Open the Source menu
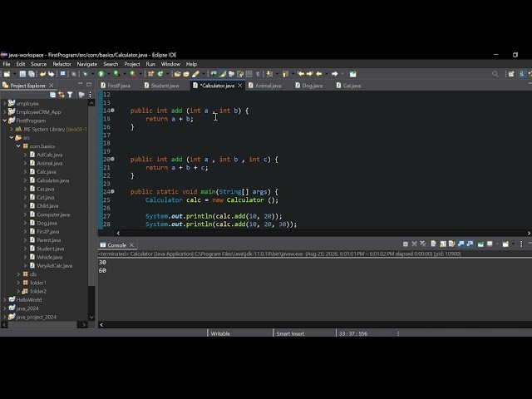 (39, 64)
